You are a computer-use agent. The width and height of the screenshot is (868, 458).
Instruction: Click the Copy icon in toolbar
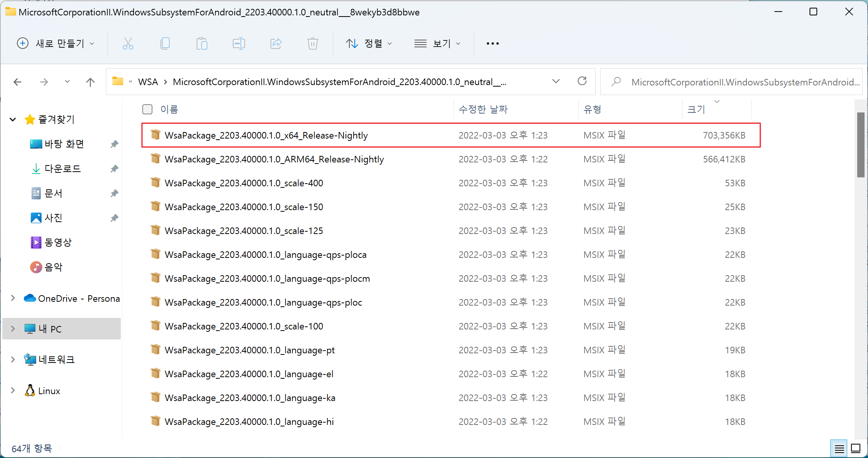pyautogui.click(x=165, y=43)
